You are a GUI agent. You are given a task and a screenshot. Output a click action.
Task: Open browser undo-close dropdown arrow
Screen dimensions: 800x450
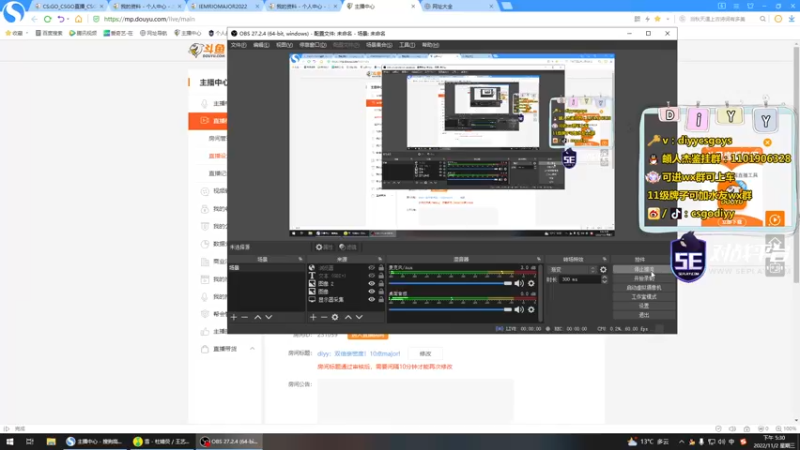coord(67,19)
